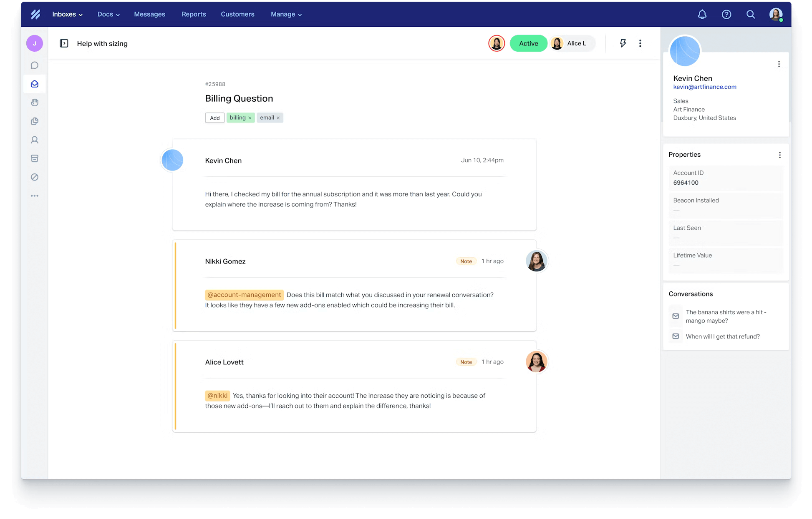
Task: Click the Help Scout logo icon
Action: tap(35, 15)
